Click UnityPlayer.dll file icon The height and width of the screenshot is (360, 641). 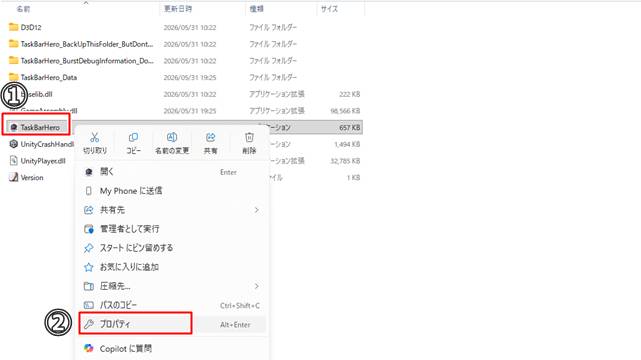point(13,161)
